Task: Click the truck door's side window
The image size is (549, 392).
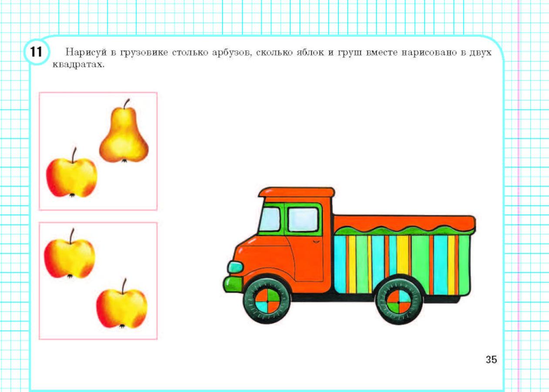Action: 303,219
